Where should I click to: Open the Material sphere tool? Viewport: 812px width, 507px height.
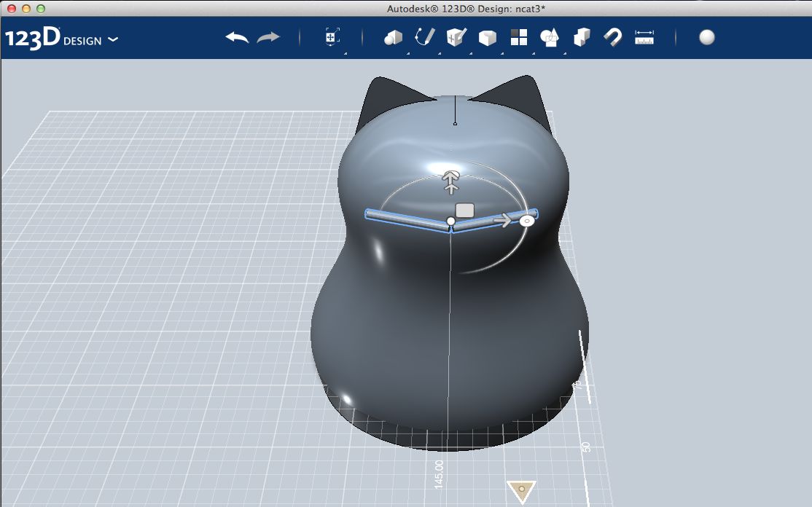click(707, 37)
